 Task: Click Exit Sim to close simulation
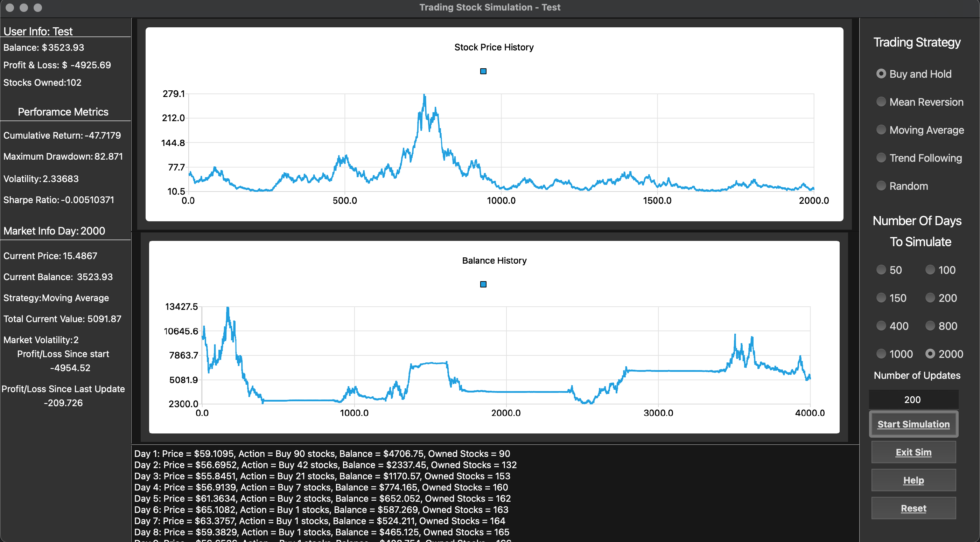tap(912, 453)
